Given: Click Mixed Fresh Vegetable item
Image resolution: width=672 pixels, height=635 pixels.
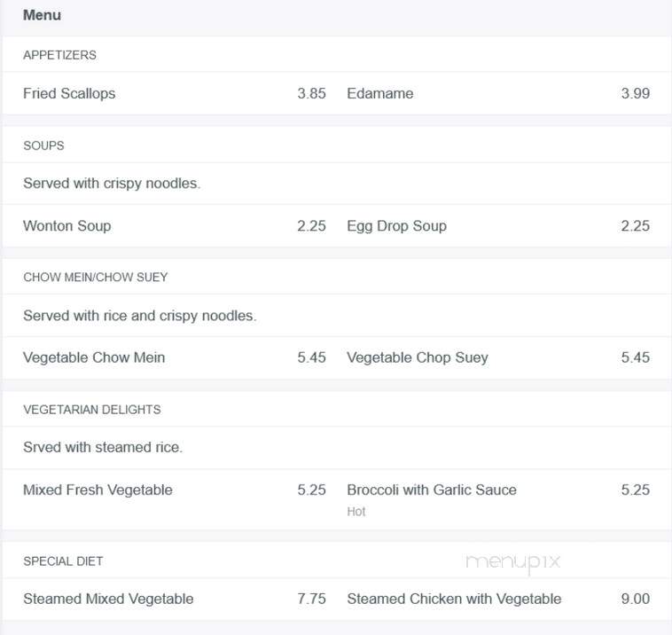Looking at the screenshot, I should (x=98, y=490).
